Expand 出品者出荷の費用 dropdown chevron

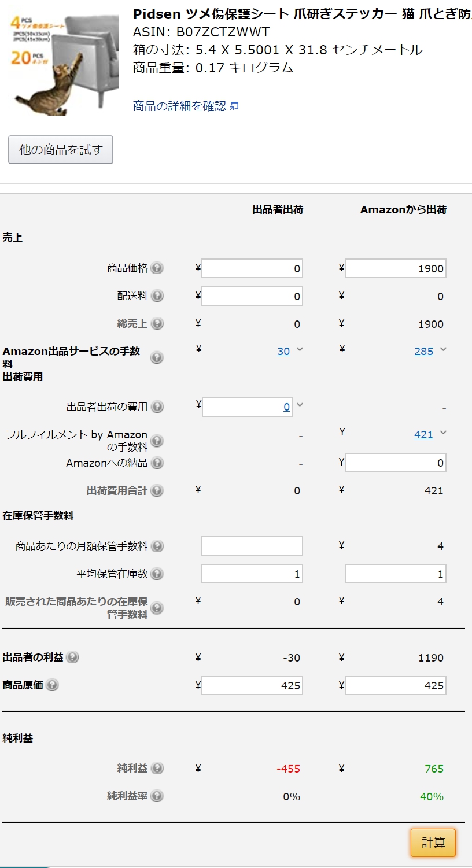300,405
